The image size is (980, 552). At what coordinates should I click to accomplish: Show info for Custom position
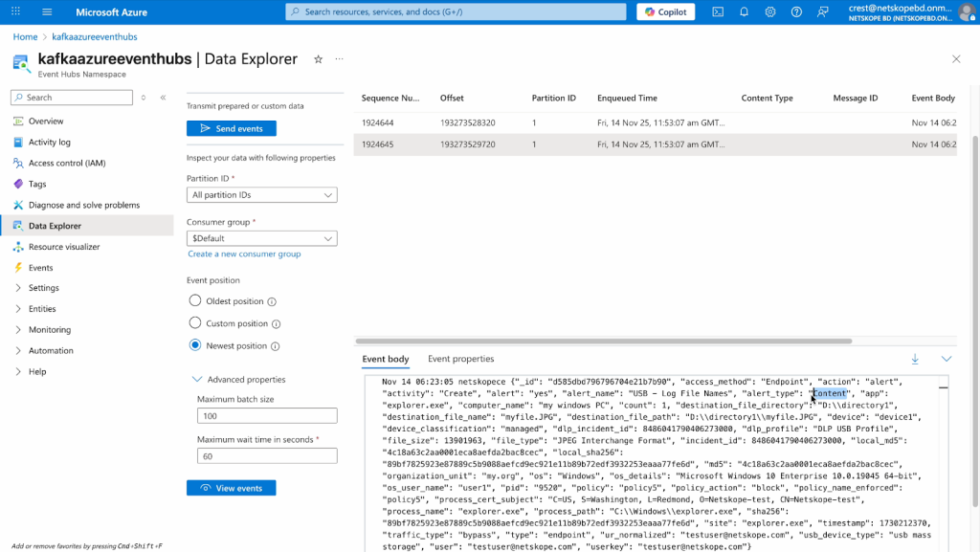point(277,324)
